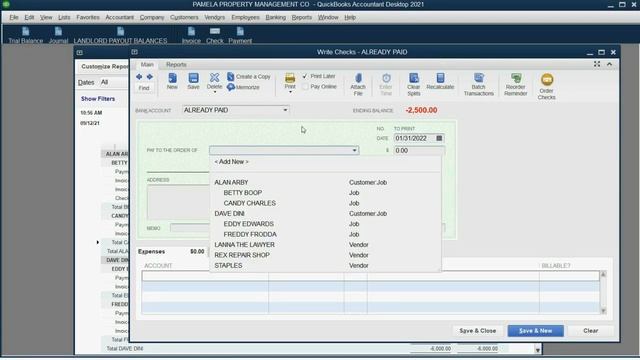Go to next check with right arrow
The width and height of the screenshot is (640, 360).
point(150,77)
